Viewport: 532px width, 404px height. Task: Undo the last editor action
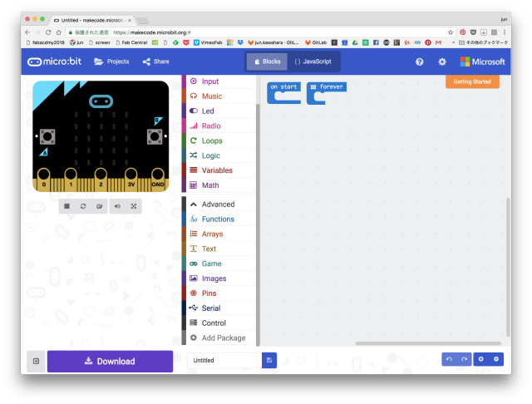pos(449,359)
